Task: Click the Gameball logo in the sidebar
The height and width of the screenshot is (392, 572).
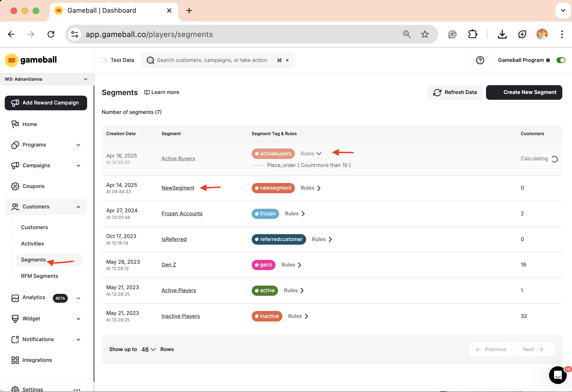Action: click(x=30, y=60)
